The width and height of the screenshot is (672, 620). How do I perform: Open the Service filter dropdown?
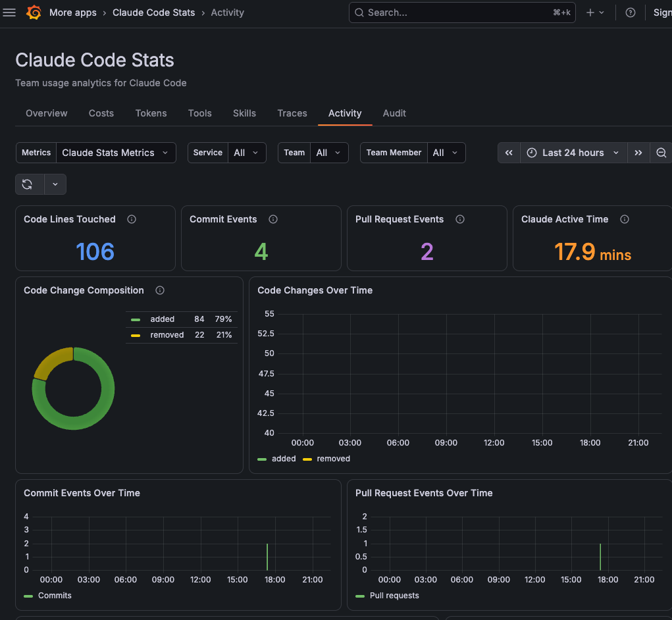pyautogui.click(x=246, y=153)
